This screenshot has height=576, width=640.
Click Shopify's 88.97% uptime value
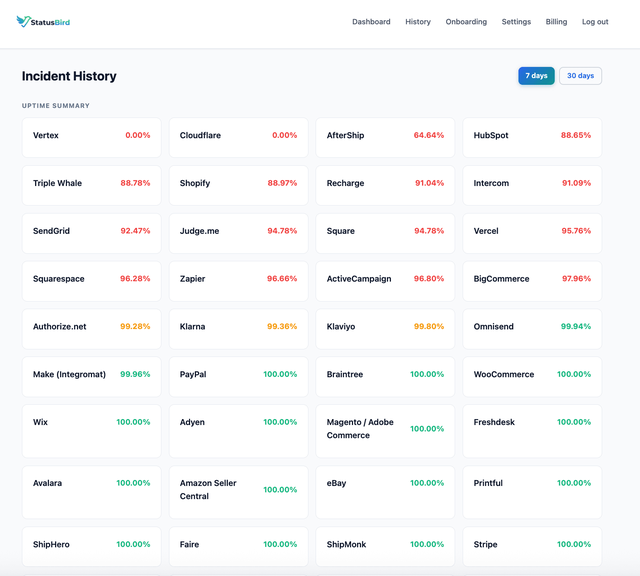[282, 183]
